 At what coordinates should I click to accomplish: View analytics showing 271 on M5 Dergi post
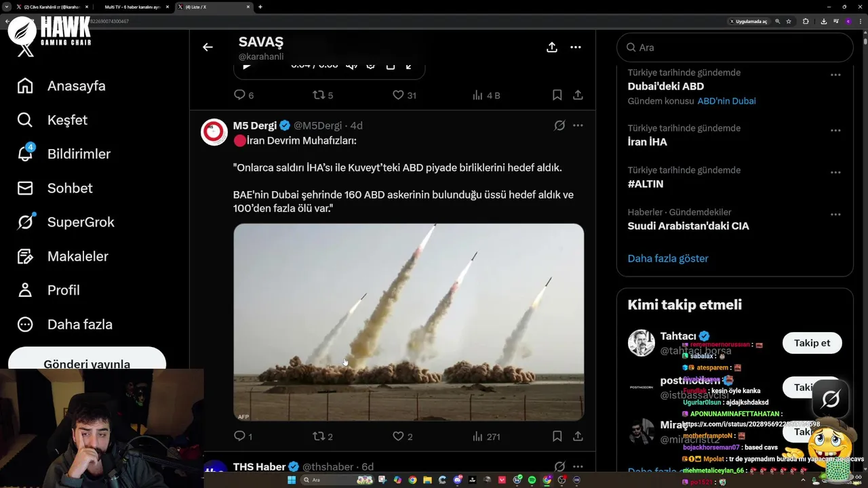click(x=486, y=436)
